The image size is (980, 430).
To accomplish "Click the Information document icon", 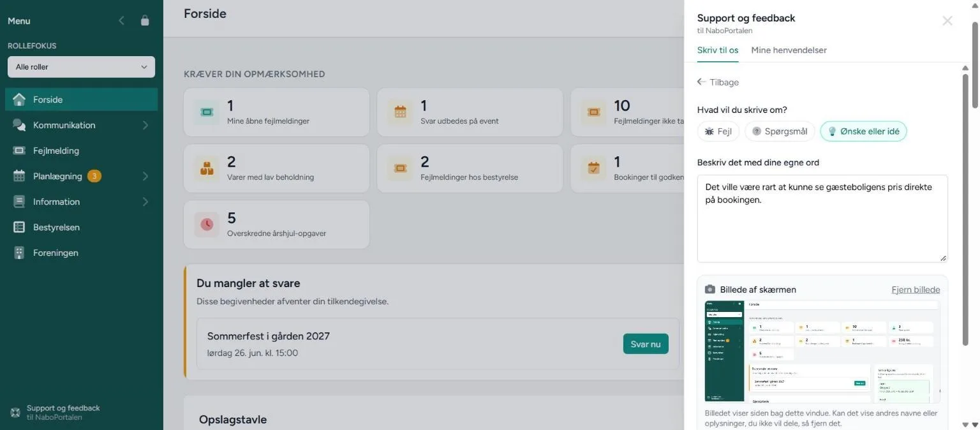I will [x=19, y=202].
